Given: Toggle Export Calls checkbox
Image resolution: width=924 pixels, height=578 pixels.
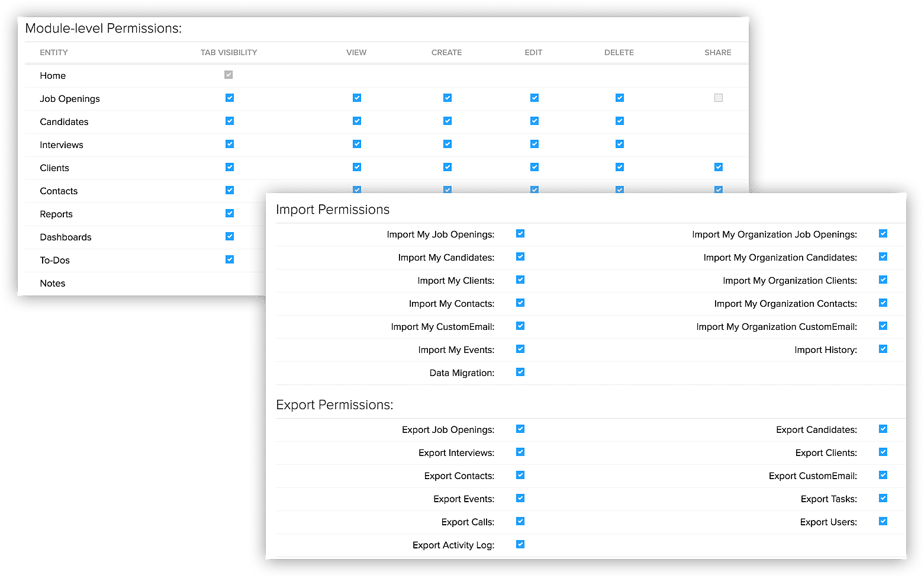Looking at the screenshot, I should click(x=520, y=521).
